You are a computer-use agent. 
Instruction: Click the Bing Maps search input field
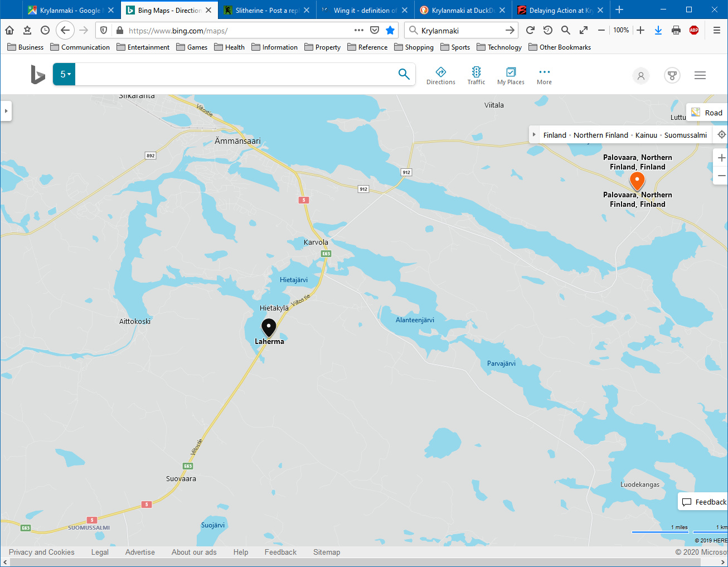(x=234, y=74)
